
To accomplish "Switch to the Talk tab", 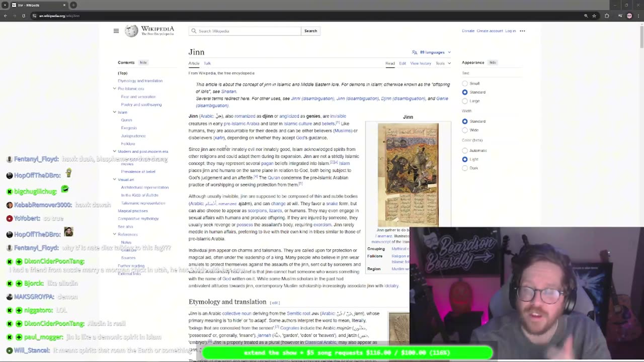I will [x=207, y=63].
